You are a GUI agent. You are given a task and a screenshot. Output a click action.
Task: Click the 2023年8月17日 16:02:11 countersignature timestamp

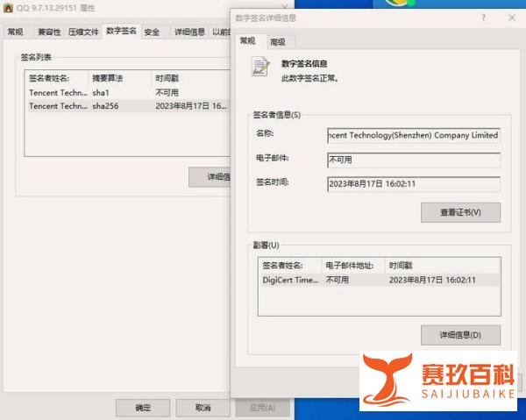tap(432, 280)
